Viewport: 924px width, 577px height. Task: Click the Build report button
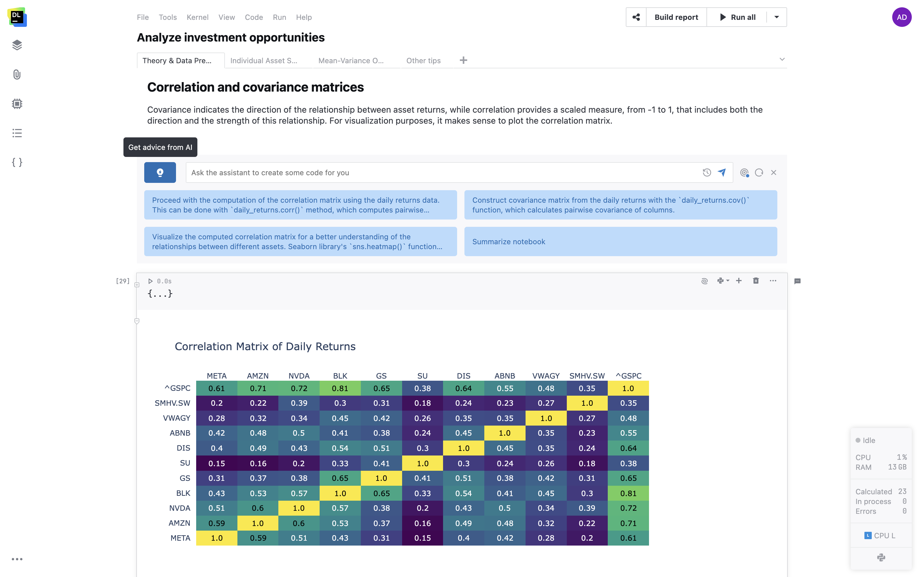point(676,17)
